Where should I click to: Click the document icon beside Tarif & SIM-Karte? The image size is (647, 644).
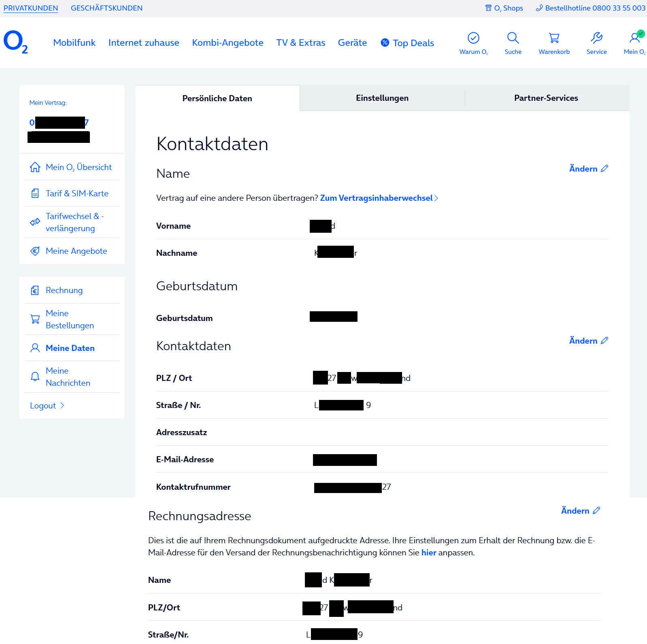point(35,193)
